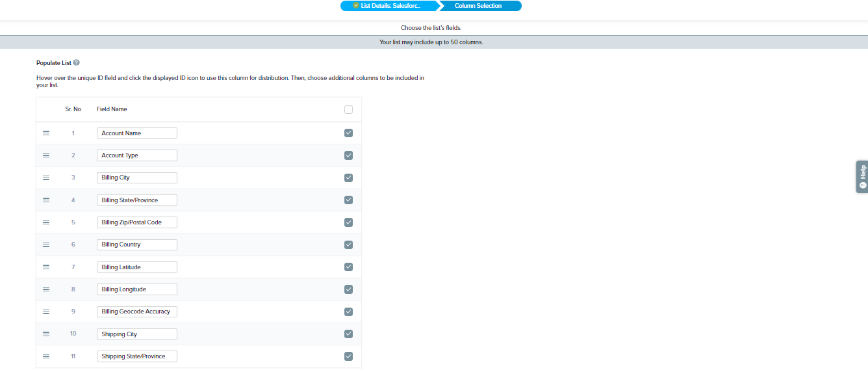Image resolution: width=868 pixels, height=372 pixels.
Task: Click the Billing Zip/Postal Code text field
Action: click(136, 222)
